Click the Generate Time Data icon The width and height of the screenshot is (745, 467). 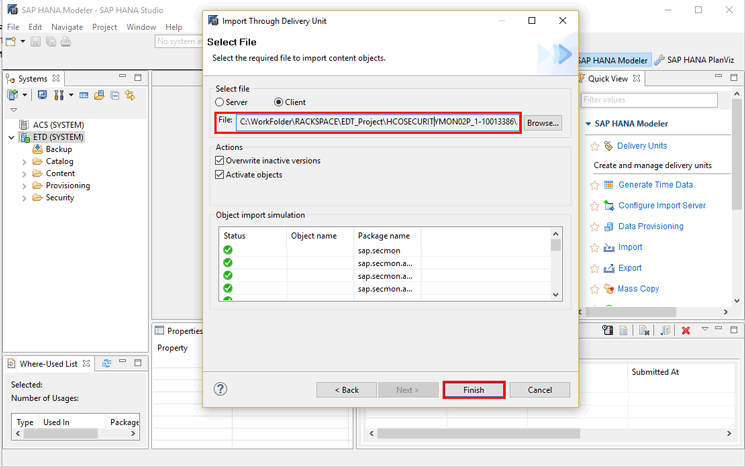pos(608,185)
